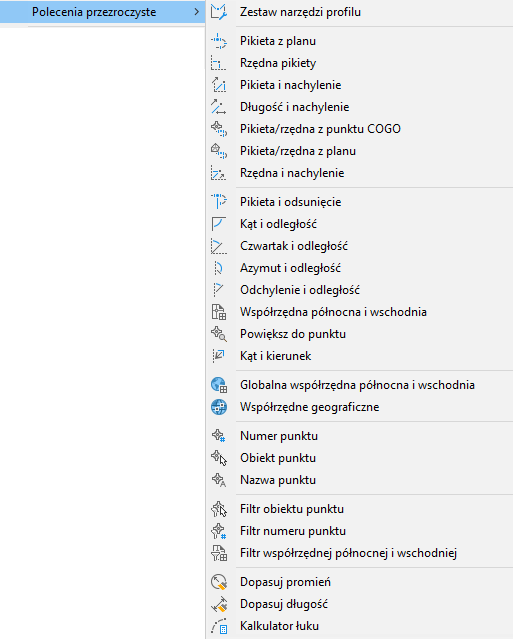
Task: Click the Filtr obiektu punktu icon
Action: point(218,509)
